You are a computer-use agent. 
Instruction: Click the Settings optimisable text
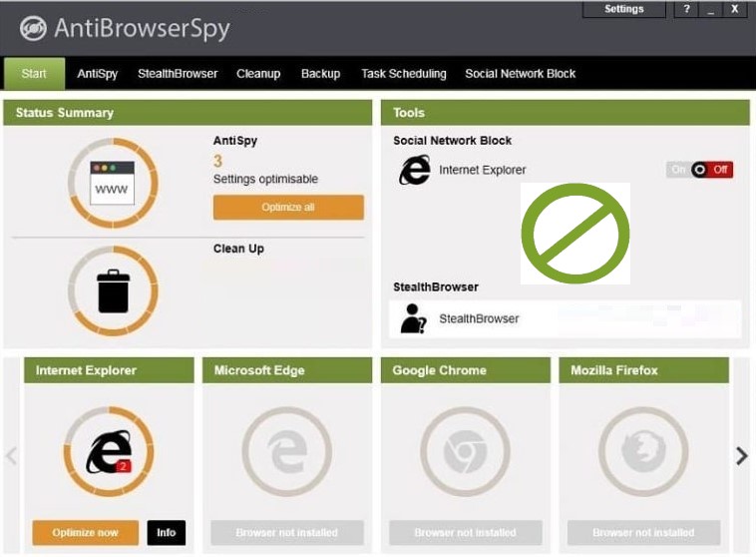coord(265,179)
